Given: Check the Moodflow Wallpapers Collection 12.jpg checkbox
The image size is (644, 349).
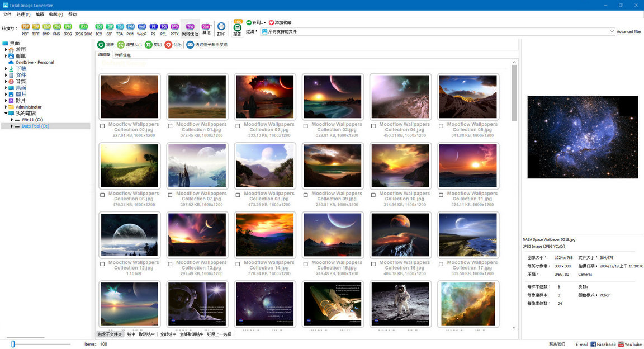Looking at the screenshot, I should (102, 263).
